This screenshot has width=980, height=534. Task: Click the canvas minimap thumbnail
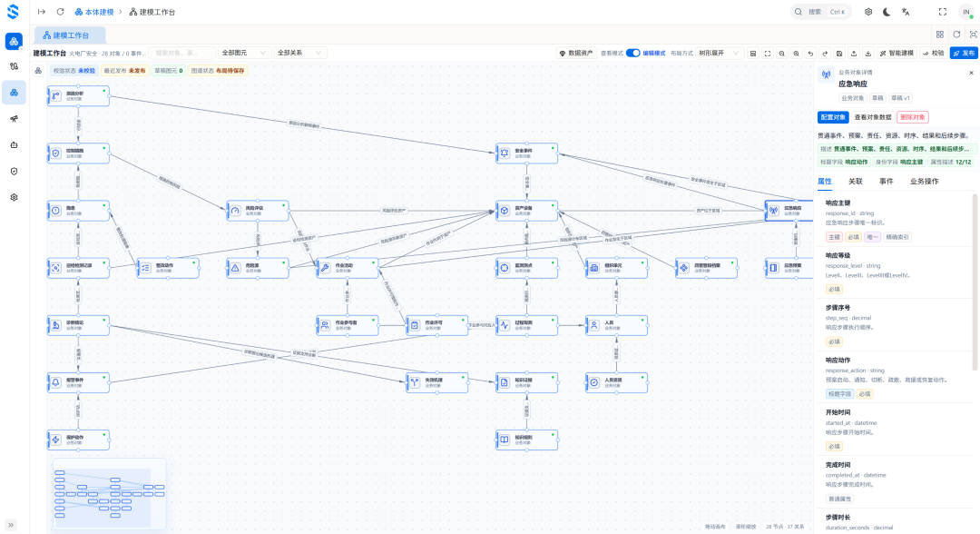[x=110, y=493]
